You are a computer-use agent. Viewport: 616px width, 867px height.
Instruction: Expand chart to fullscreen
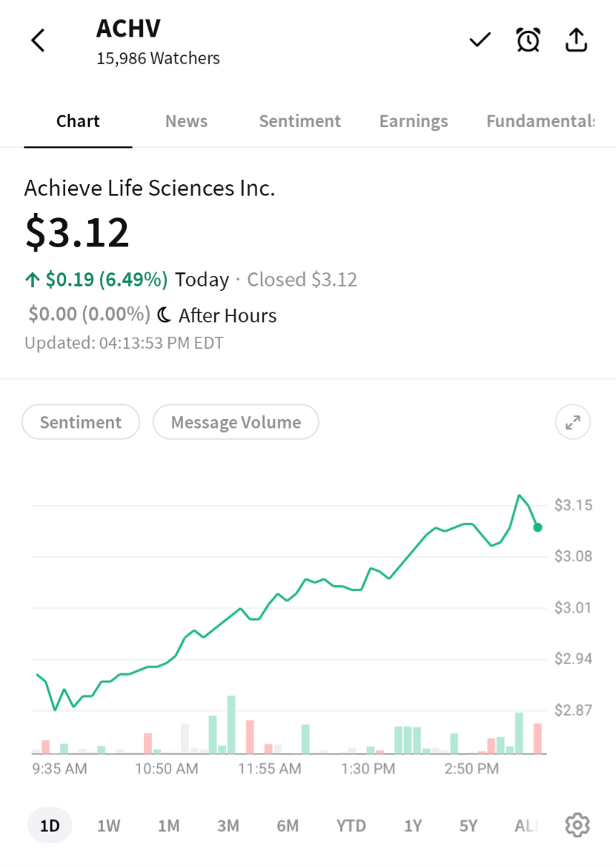[x=573, y=423]
